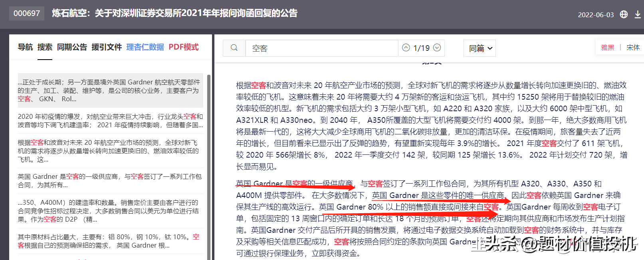Open the 理杏仁数据 link
Viewport: 644px width, 260px height.
point(145,47)
